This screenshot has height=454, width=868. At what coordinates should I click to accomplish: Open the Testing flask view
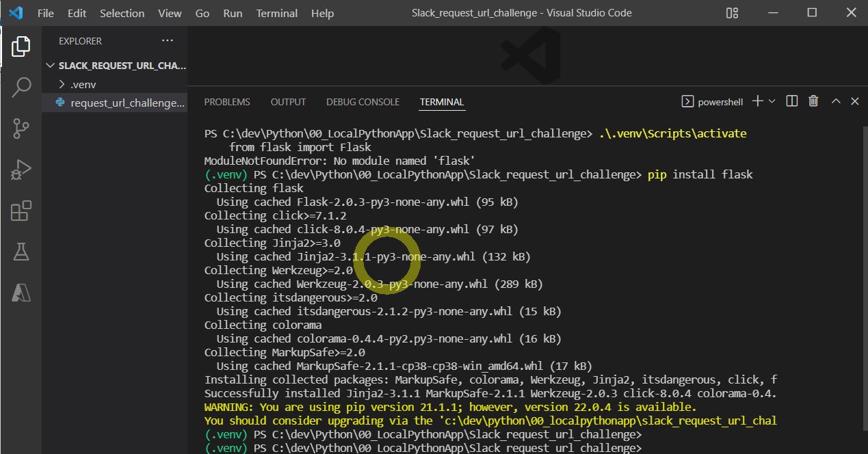21,252
